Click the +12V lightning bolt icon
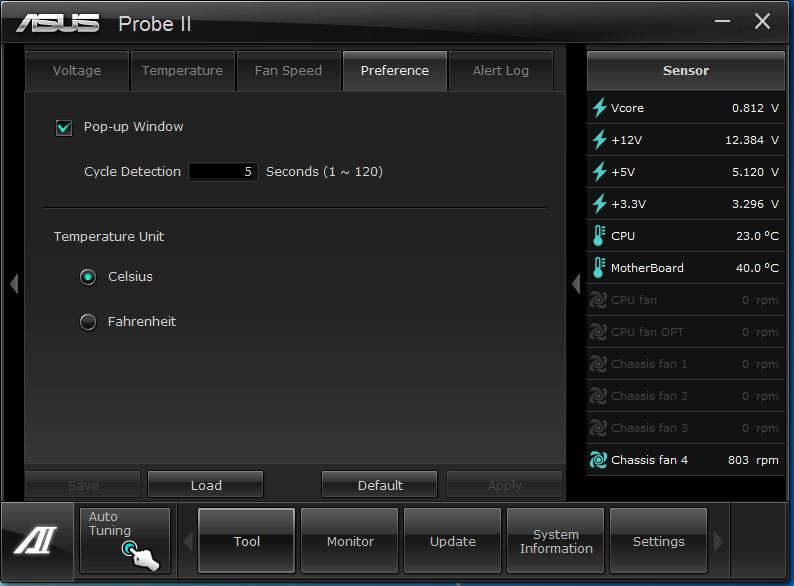 pyautogui.click(x=600, y=139)
